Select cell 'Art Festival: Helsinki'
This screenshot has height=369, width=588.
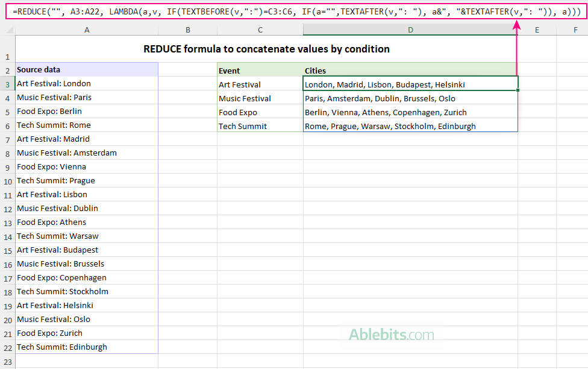pyautogui.click(x=87, y=306)
